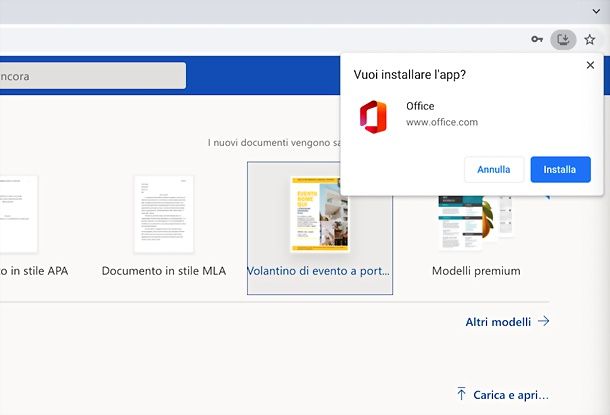Click the search field in blue header
This screenshot has height=415, width=610.
click(93, 76)
